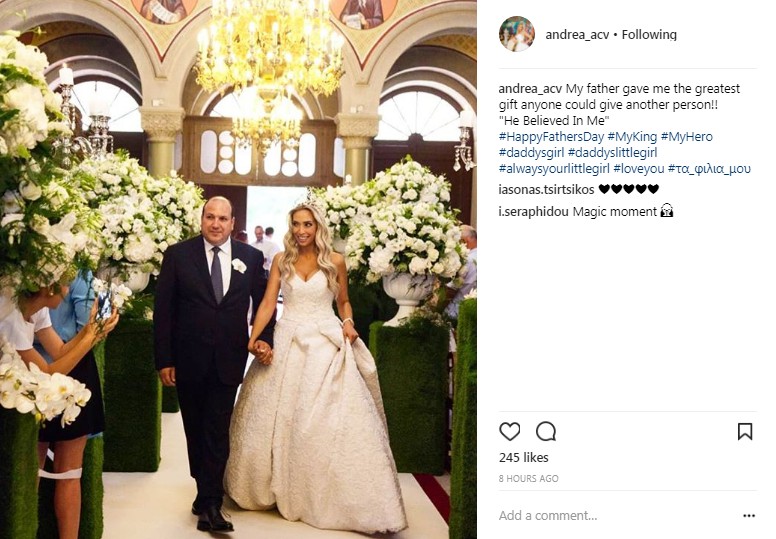776x539 pixels.
Task: Open the three-dots more options menu
Action: (749, 516)
